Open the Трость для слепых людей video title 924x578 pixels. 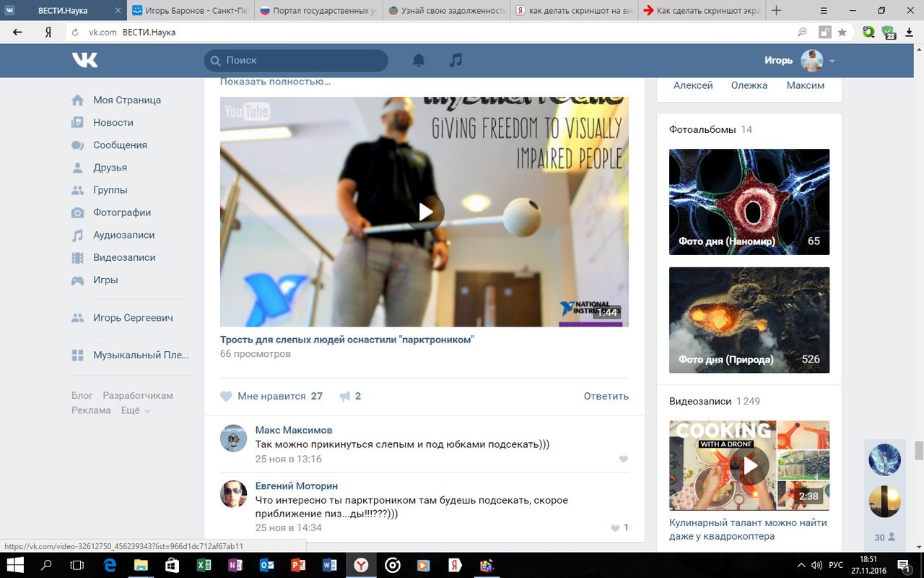coord(346,340)
